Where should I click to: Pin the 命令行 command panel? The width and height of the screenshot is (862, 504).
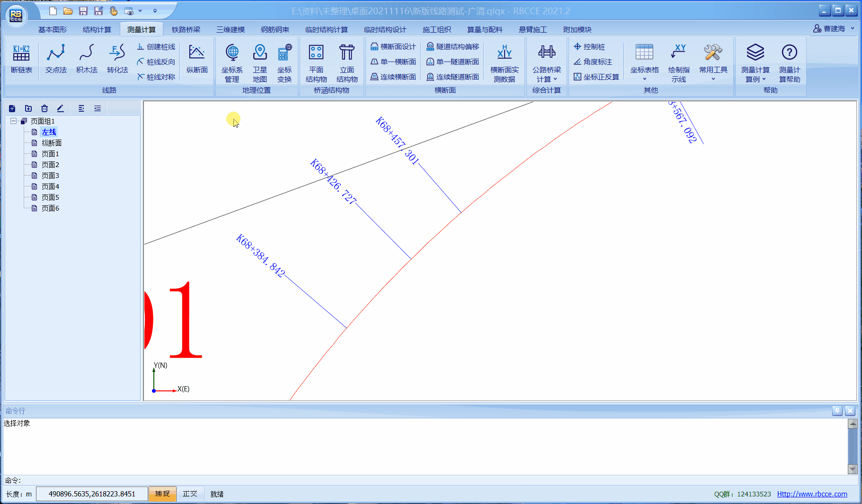837,411
